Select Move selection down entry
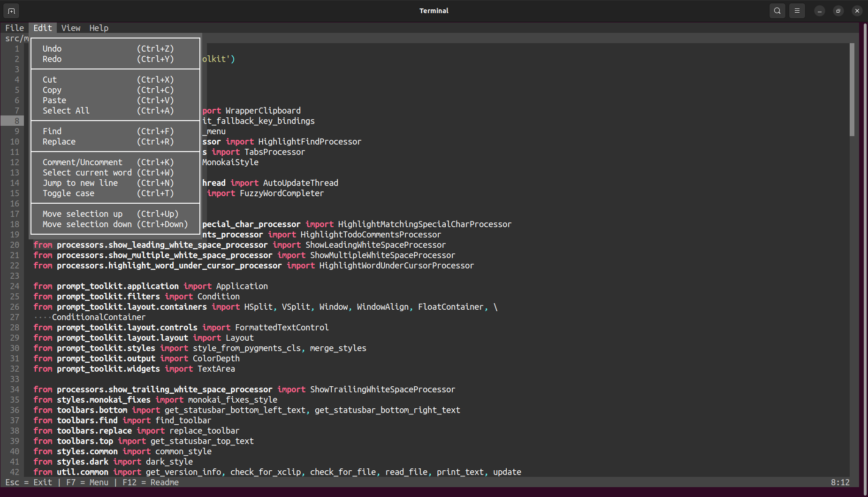Viewport: 868px width, 497px height. click(87, 224)
